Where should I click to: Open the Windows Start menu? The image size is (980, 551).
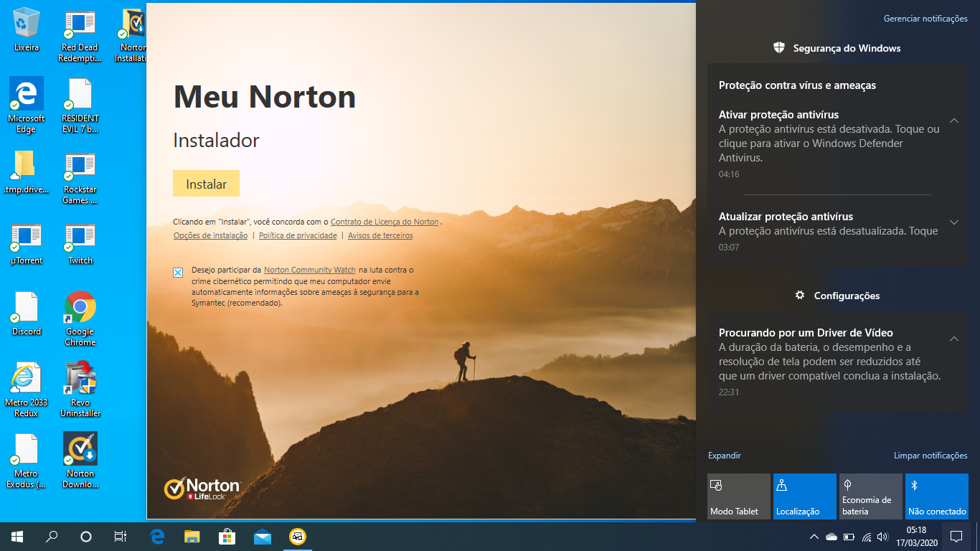(x=17, y=537)
